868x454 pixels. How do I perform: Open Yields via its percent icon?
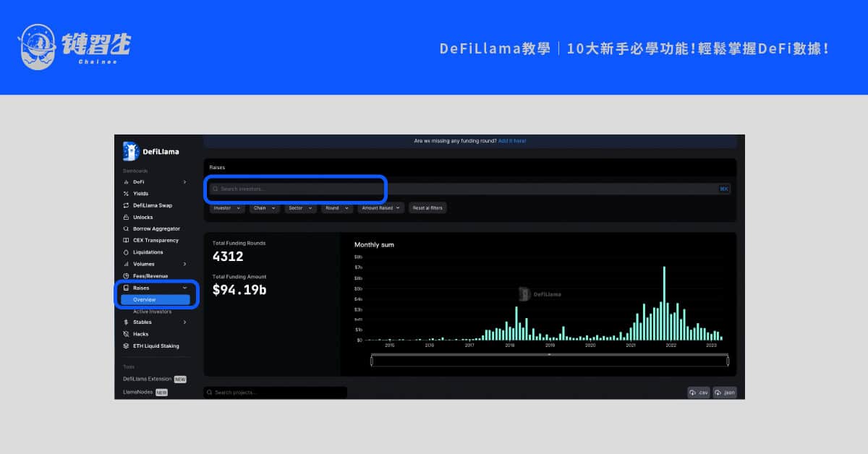tap(126, 194)
